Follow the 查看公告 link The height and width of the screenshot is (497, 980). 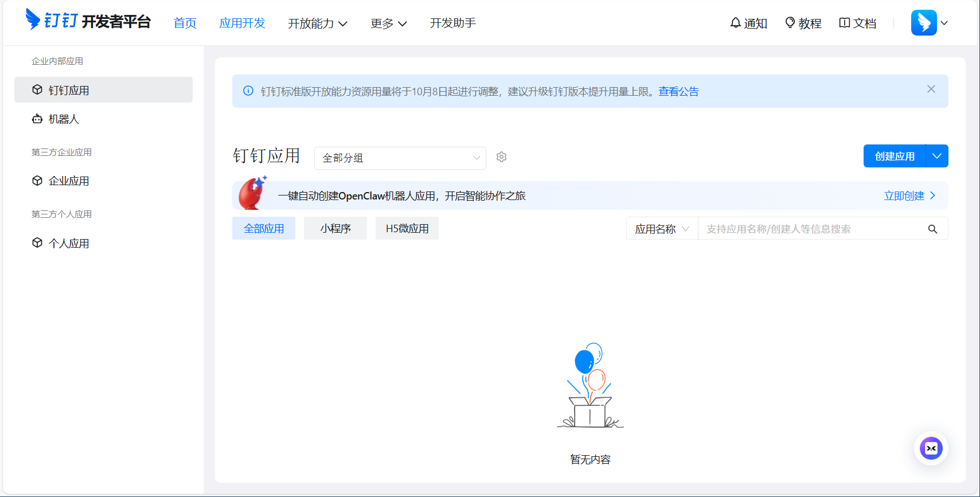pyautogui.click(x=678, y=92)
